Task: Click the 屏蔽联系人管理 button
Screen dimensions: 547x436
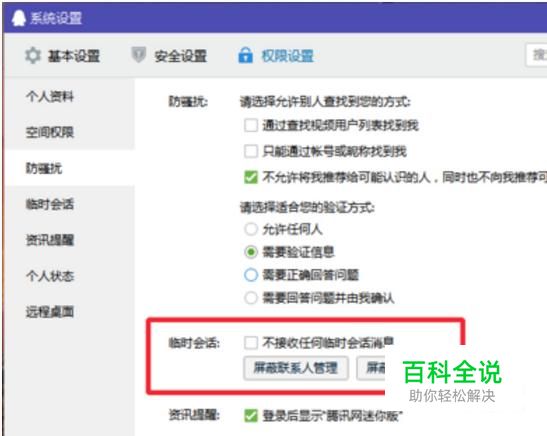Action: pyautogui.click(x=296, y=368)
